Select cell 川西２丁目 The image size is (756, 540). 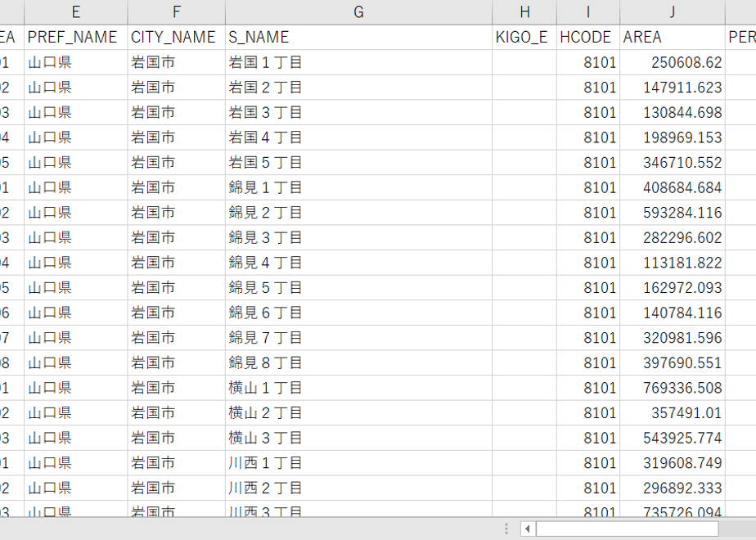coord(358,488)
